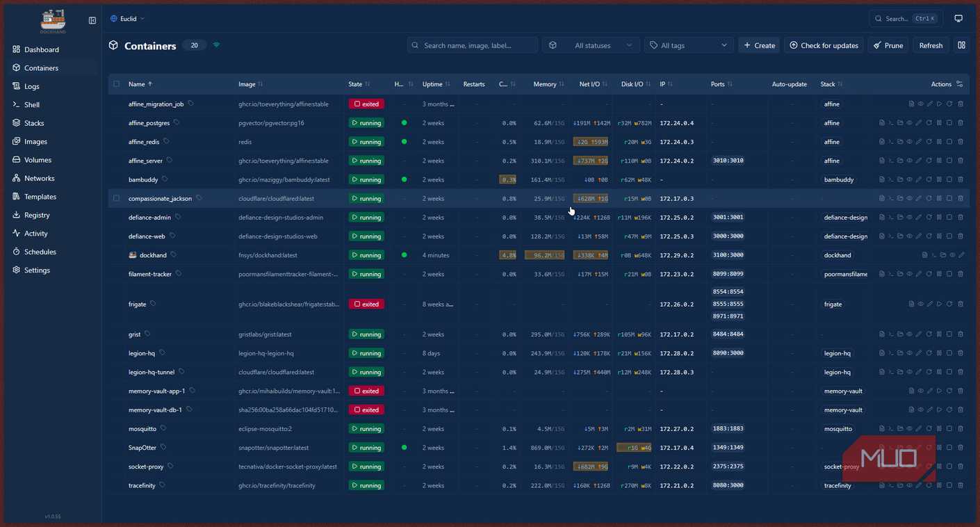Open the All tags filter dropdown
This screenshot has height=527, width=980.
(x=688, y=45)
